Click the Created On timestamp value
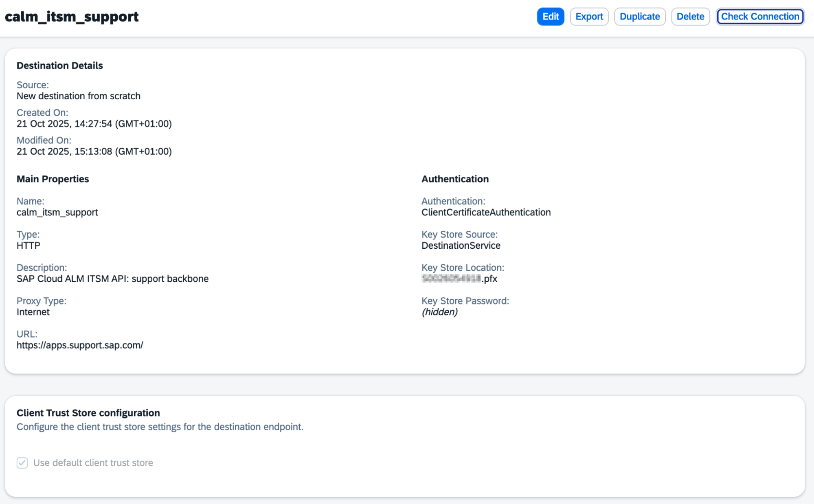 pyautogui.click(x=94, y=124)
